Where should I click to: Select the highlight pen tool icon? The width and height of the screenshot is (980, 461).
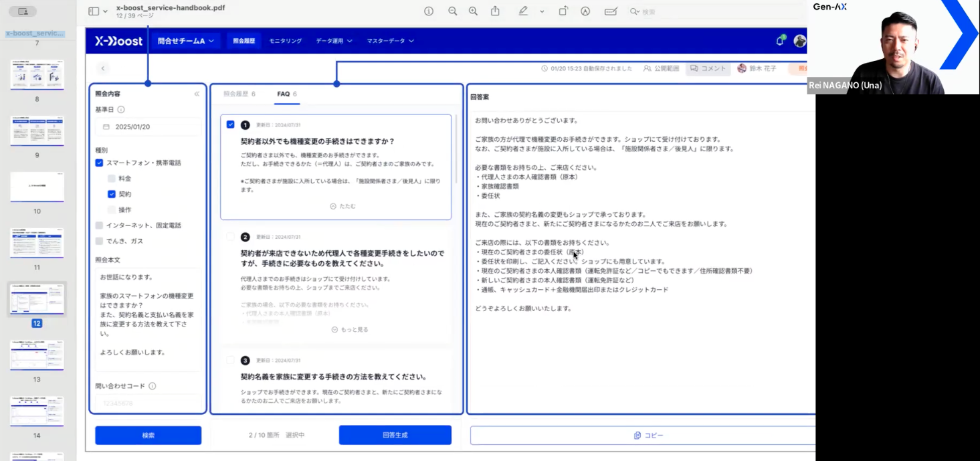[x=523, y=11]
